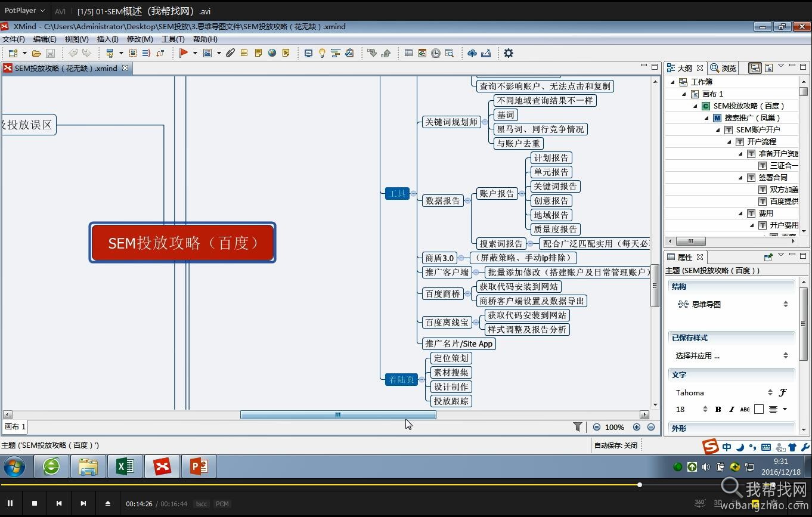Click the hyperlink globe icon

pos(272,53)
